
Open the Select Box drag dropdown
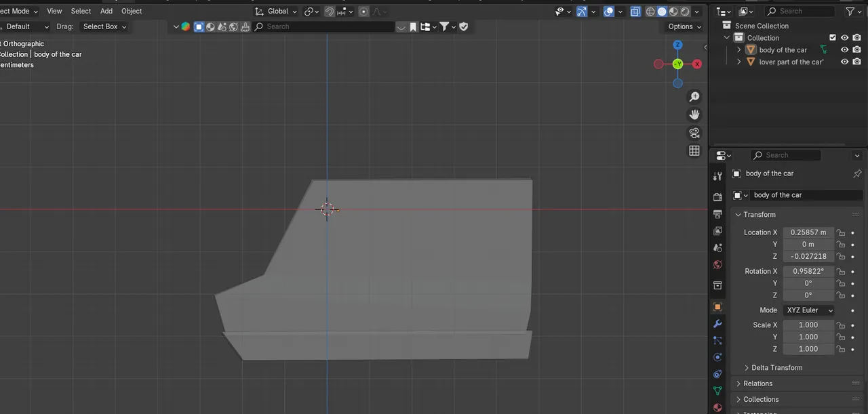pos(104,26)
